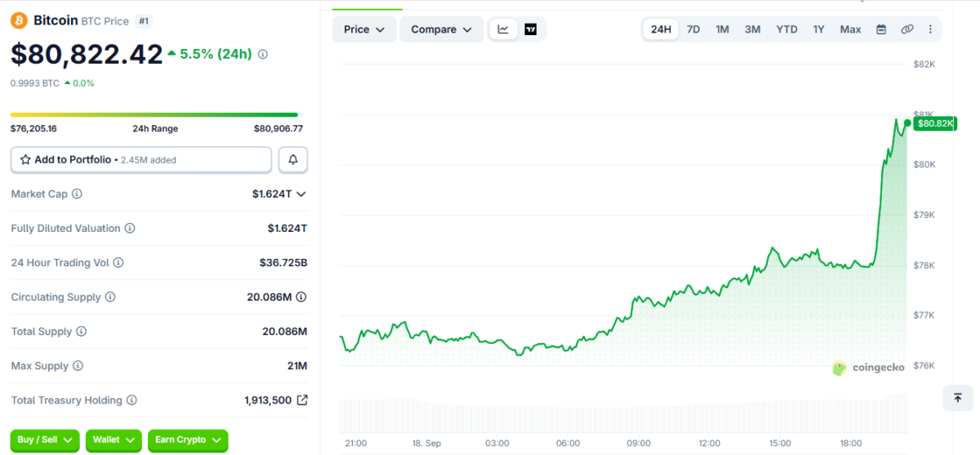The height and width of the screenshot is (455, 980).
Task: Select the Max time range tab
Action: [x=851, y=29]
